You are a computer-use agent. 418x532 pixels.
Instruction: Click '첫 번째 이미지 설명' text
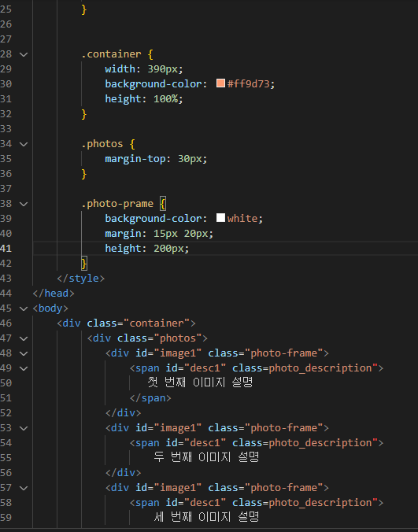click(200, 382)
